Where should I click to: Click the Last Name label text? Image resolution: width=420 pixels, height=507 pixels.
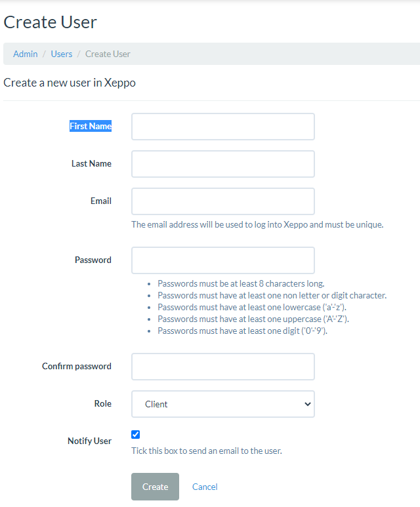(x=91, y=163)
